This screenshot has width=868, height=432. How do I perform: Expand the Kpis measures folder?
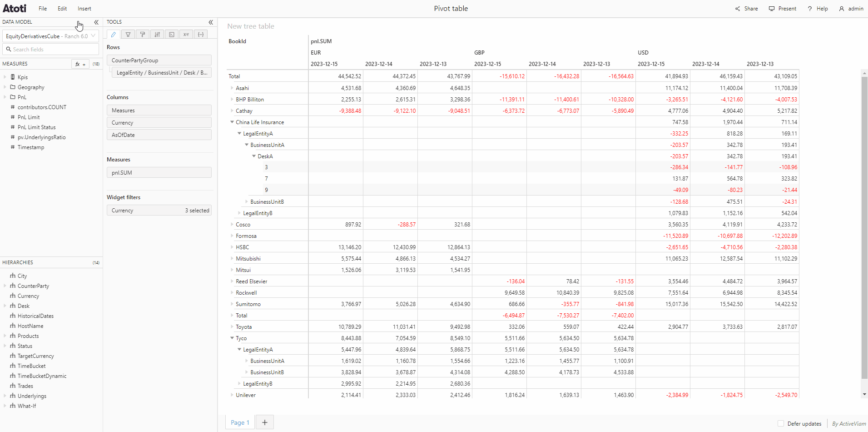tap(5, 77)
